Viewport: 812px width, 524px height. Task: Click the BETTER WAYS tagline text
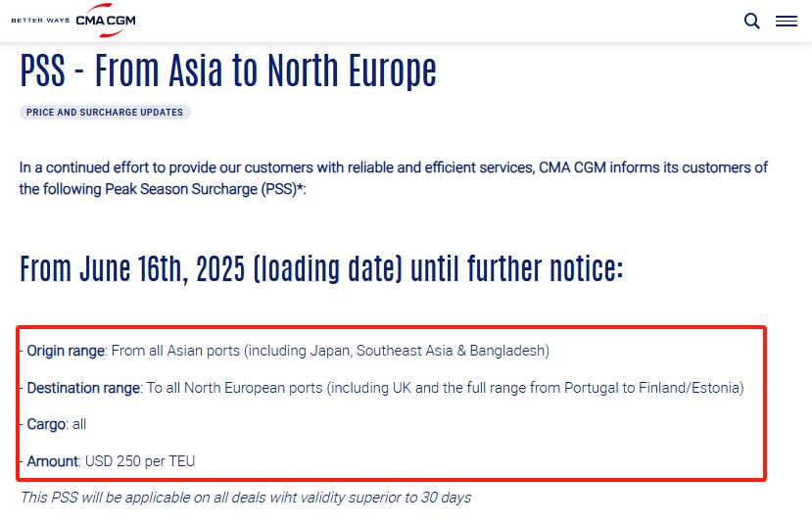coord(40,21)
